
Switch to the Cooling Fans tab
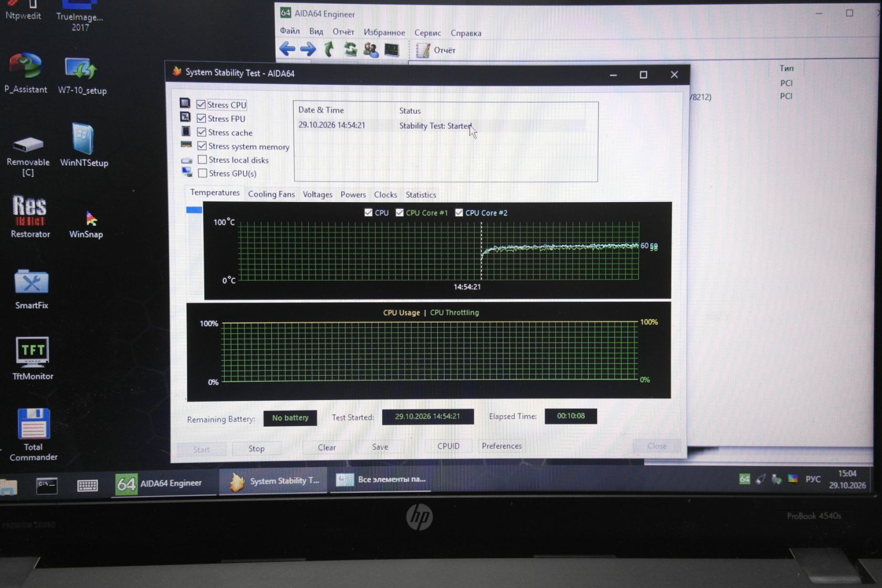click(271, 194)
